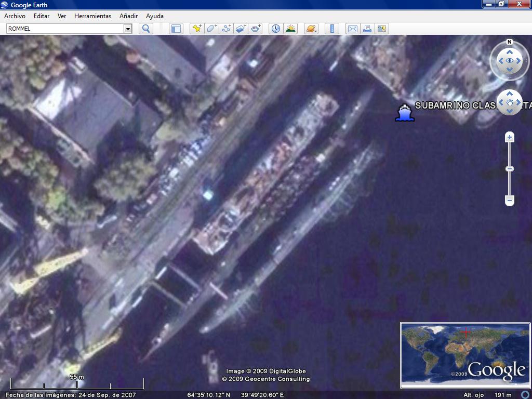
Task: Show historical imagery clock
Action: pyautogui.click(x=276, y=29)
